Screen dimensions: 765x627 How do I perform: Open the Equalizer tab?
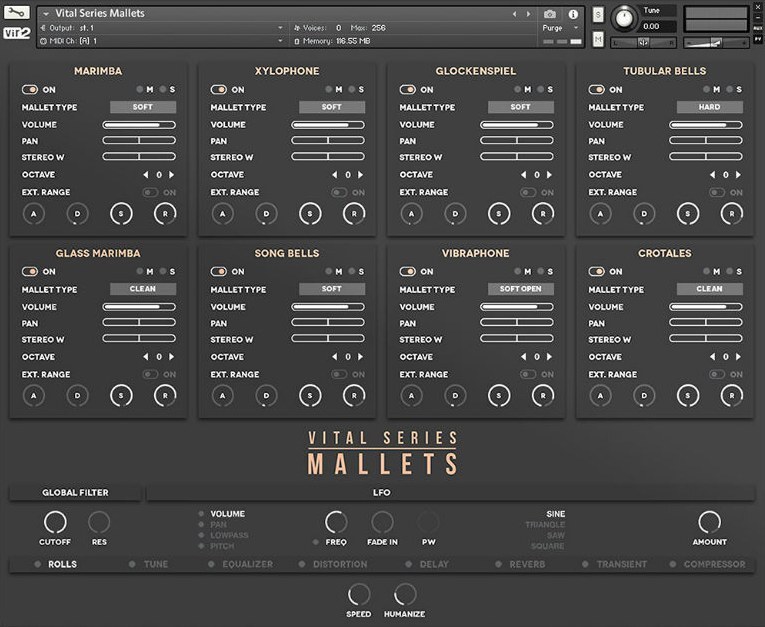247,564
